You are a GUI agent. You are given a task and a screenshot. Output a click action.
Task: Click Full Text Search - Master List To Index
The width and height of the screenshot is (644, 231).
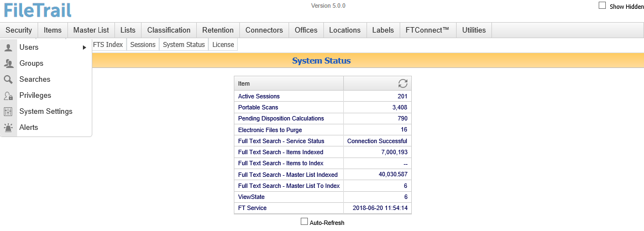(289, 186)
